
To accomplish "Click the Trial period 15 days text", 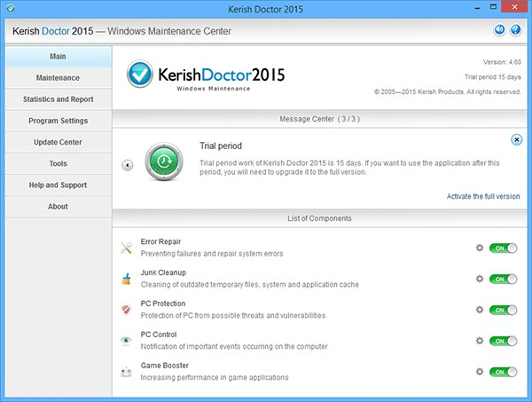I will pyautogui.click(x=493, y=76).
